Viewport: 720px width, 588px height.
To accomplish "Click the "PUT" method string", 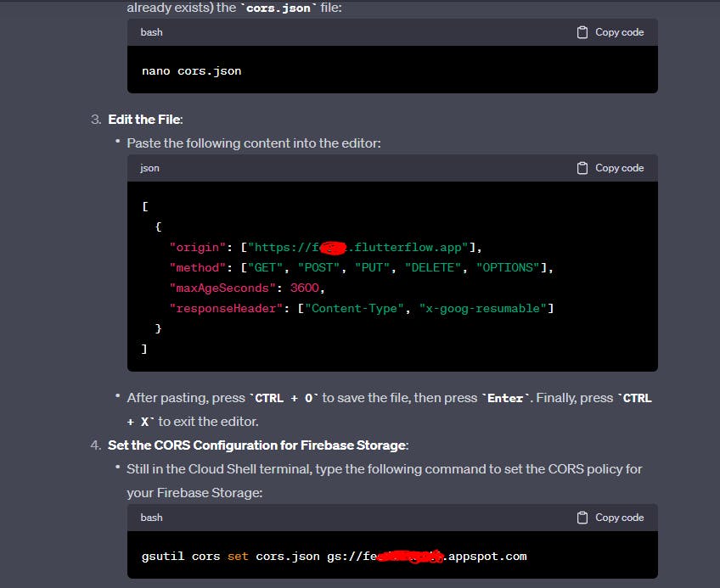I will coord(372,267).
